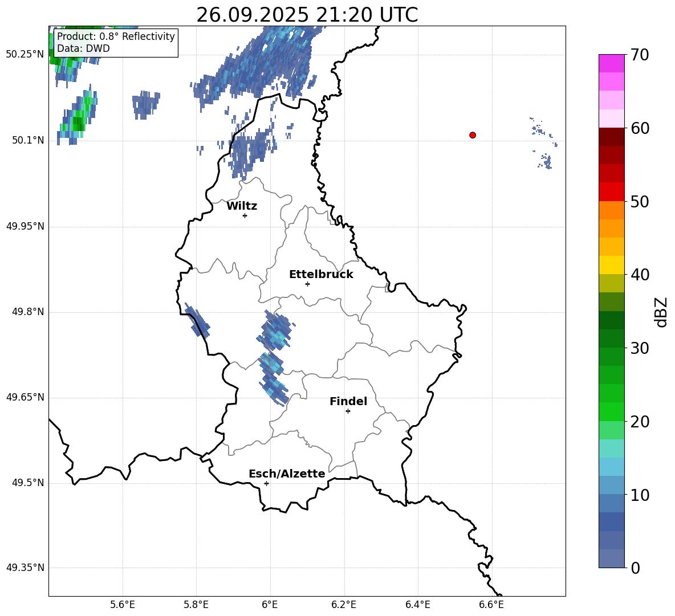Click the 20 dBZ colorbar tick label
The width and height of the screenshot is (675, 616).
[640, 422]
